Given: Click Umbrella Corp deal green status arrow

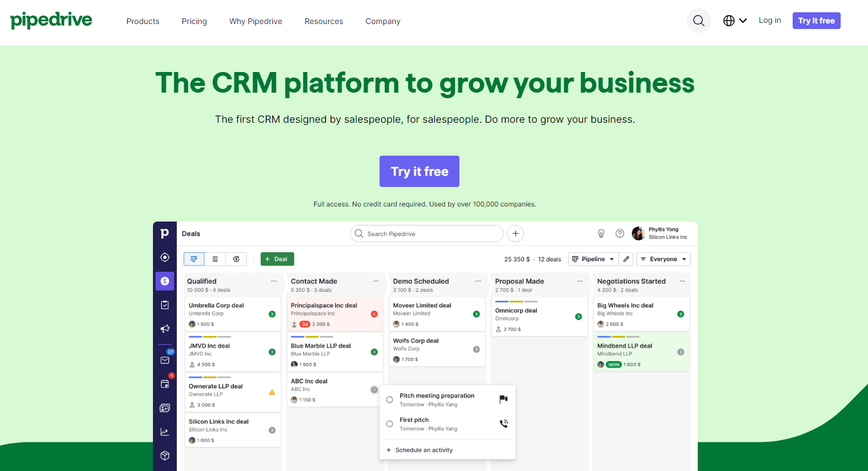Looking at the screenshot, I should point(272,314).
